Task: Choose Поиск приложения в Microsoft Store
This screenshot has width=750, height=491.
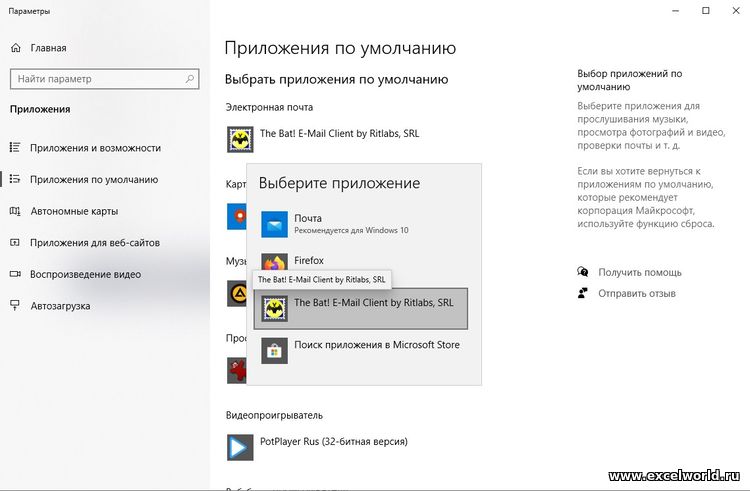Action: tap(361, 350)
